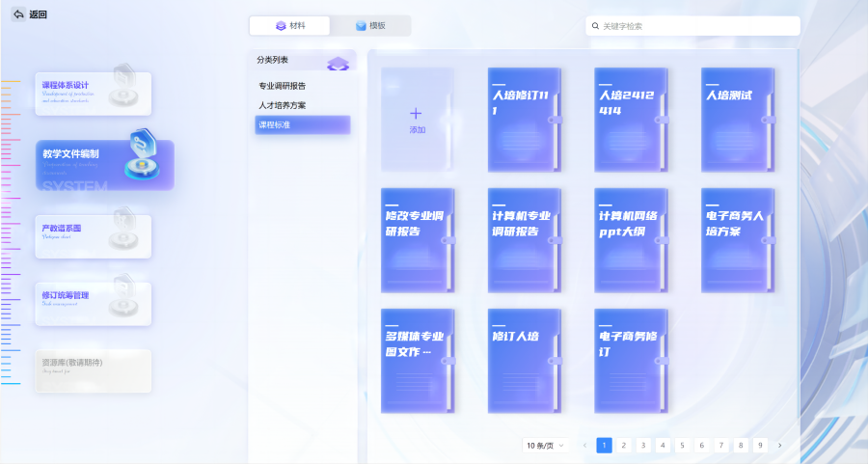The height and width of the screenshot is (464, 868).
Task: Switch to the 材料 tab
Action: pyautogui.click(x=289, y=26)
